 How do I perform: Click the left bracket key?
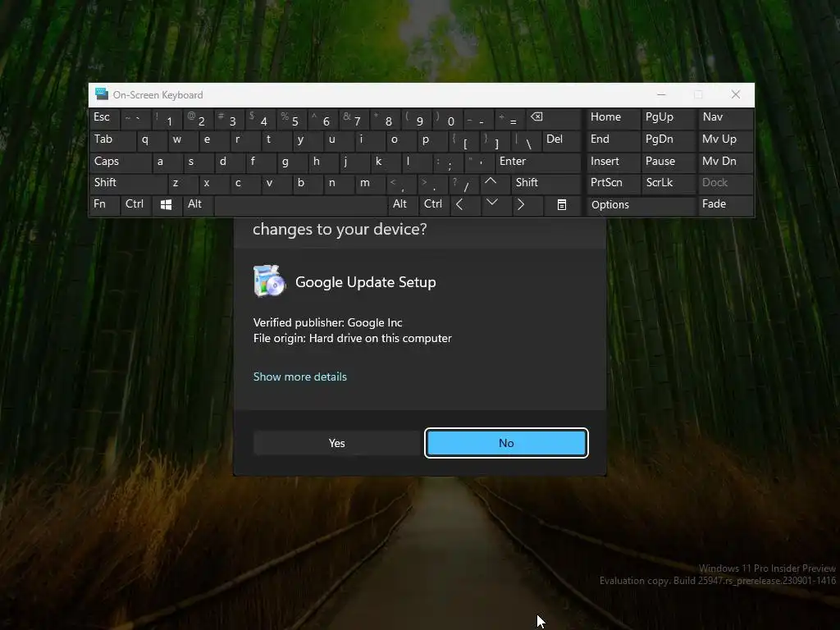point(463,140)
